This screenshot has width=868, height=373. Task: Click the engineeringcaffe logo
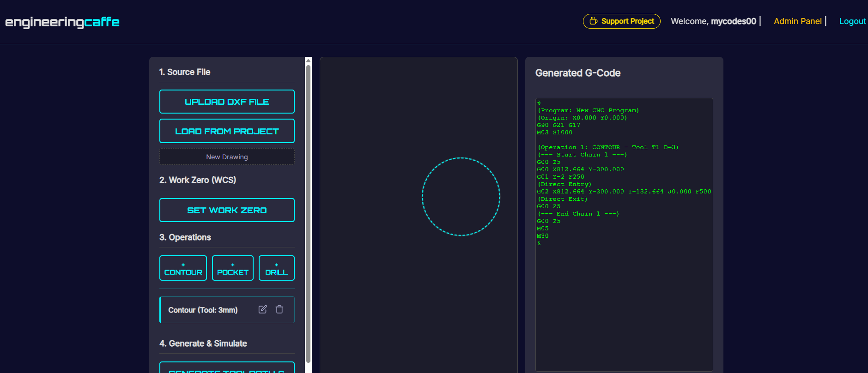click(x=62, y=22)
